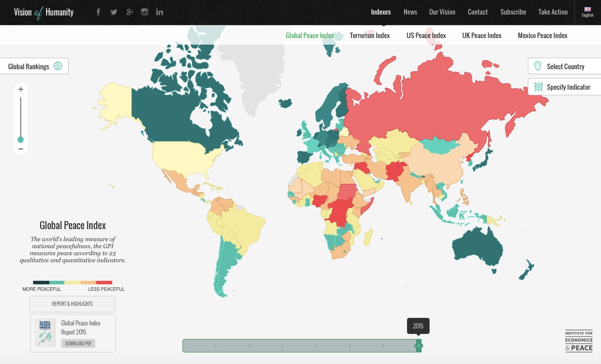The image size is (601, 364).
Task: Open the Select Country dropdown
Action: 564,66
